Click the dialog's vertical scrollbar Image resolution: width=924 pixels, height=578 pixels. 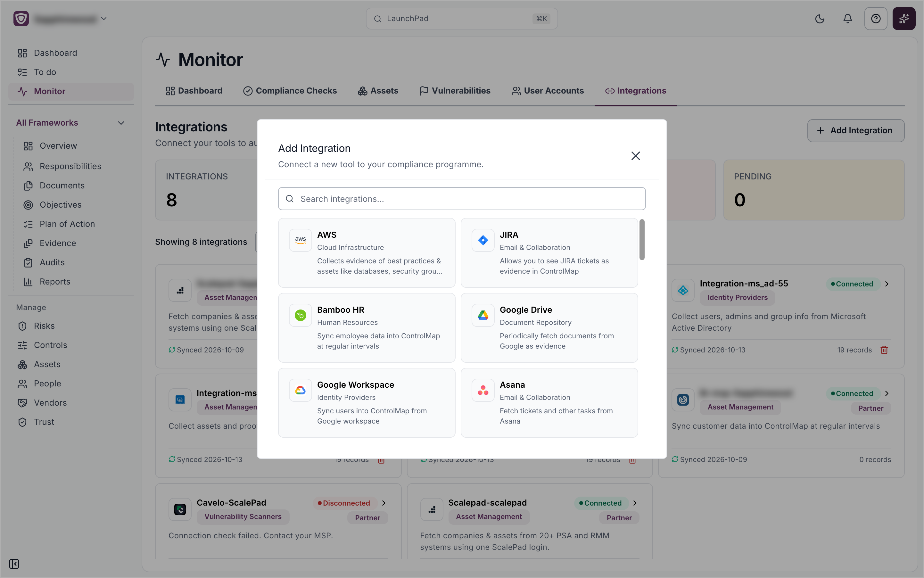coord(642,240)
